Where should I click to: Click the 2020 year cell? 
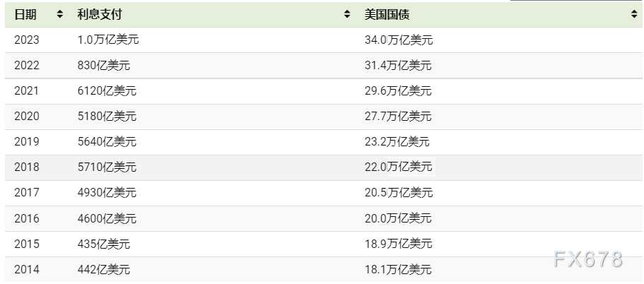pos(27,117)
